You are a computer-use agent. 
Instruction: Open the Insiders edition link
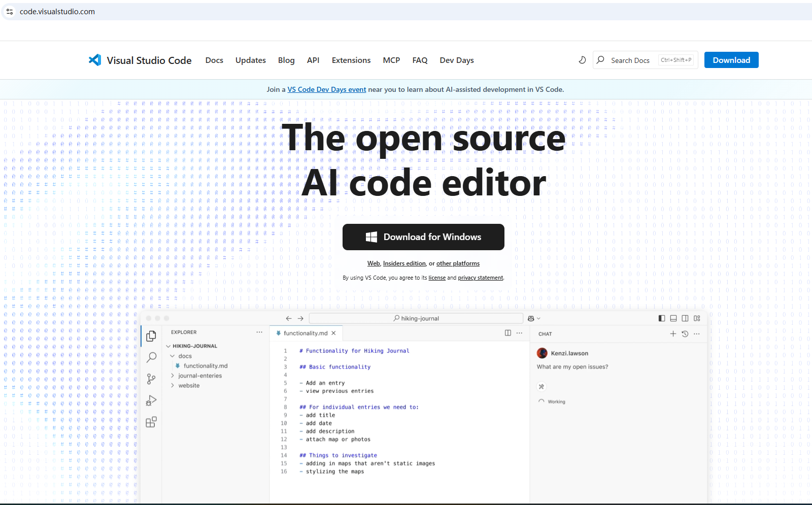point(404,263)
